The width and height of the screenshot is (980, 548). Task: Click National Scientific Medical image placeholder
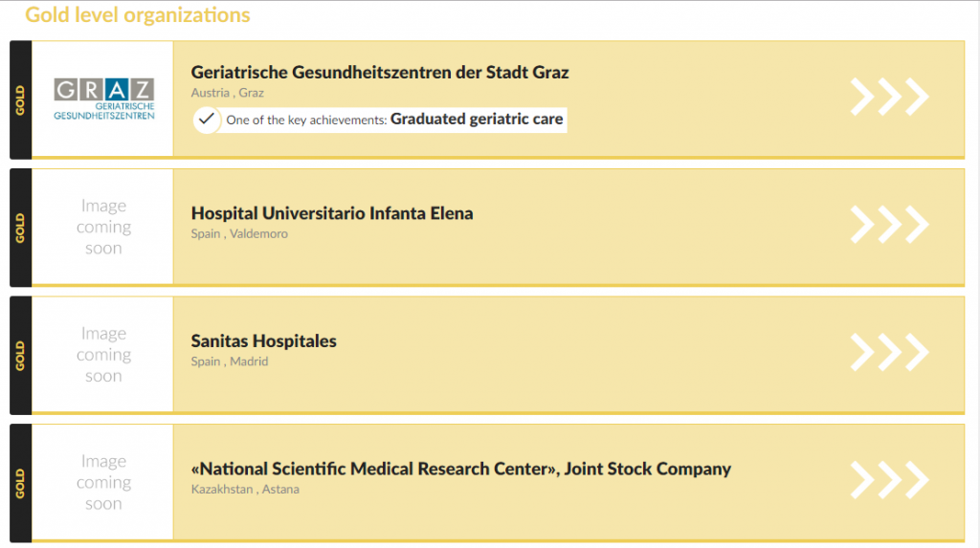click(103, 482)
